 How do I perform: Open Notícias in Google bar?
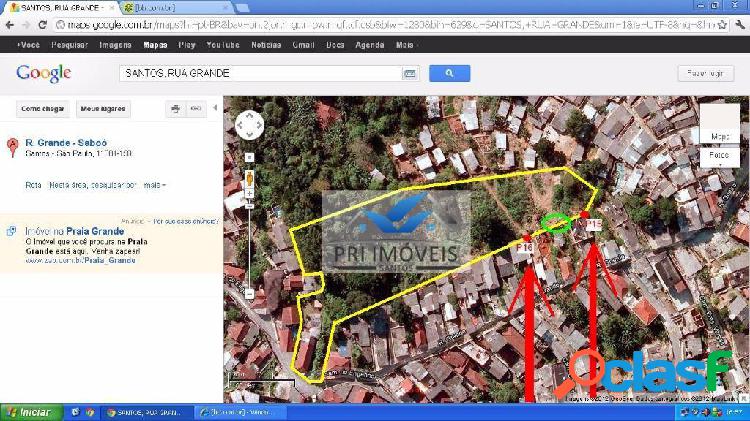click(x=266, y=45)
